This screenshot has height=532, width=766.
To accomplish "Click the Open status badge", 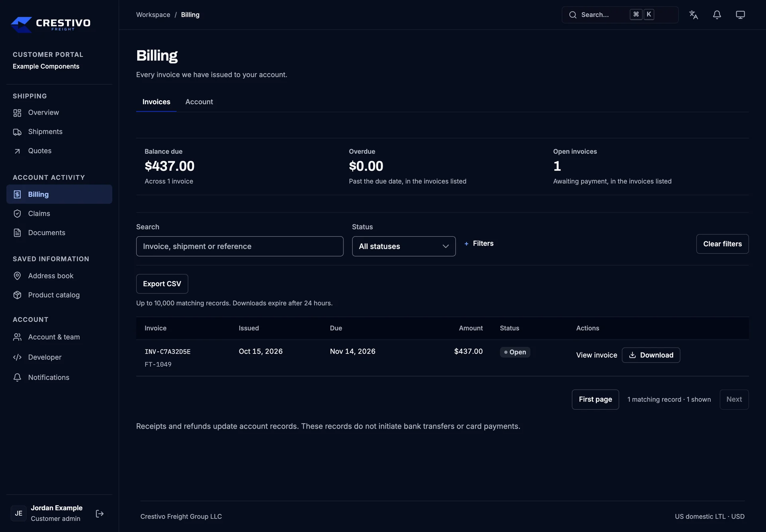I will point(515,352).
